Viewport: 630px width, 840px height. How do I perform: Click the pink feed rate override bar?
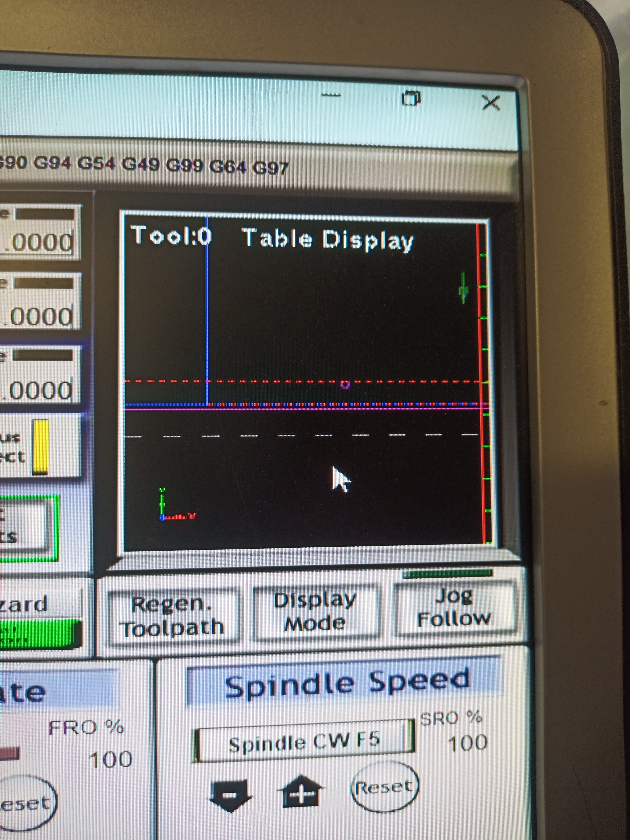9,753
